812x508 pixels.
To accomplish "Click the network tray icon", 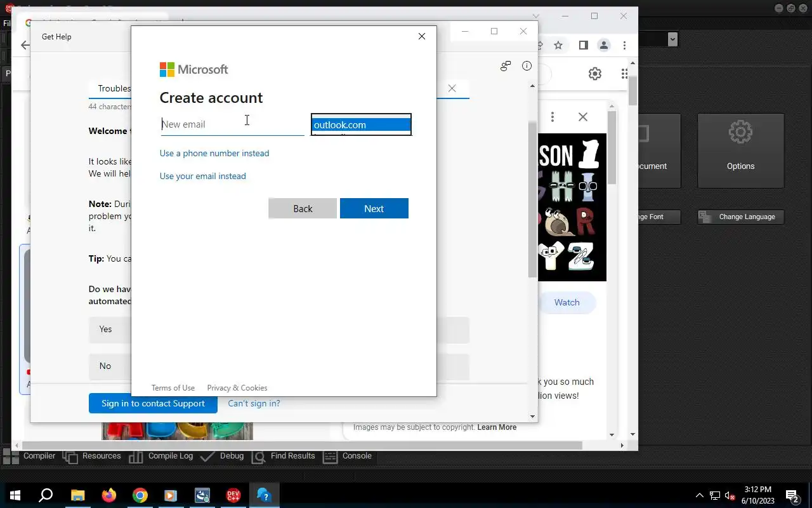I will click(715, 495).
